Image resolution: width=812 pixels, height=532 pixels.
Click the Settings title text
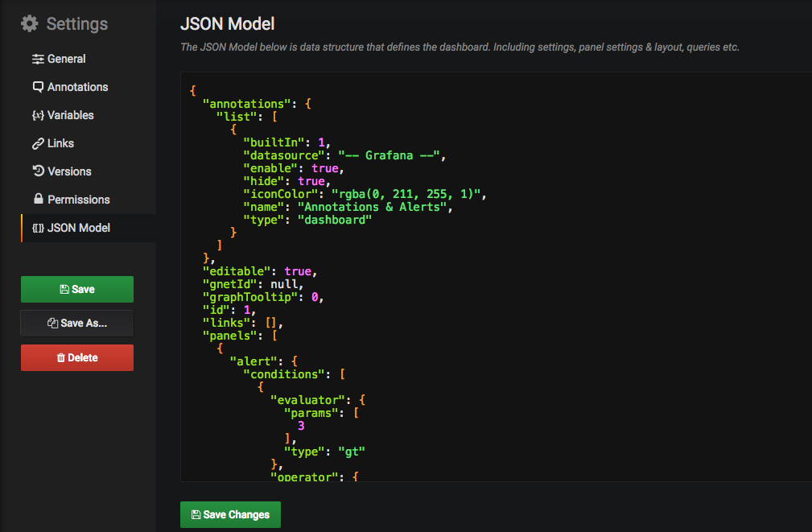(77, 24)
